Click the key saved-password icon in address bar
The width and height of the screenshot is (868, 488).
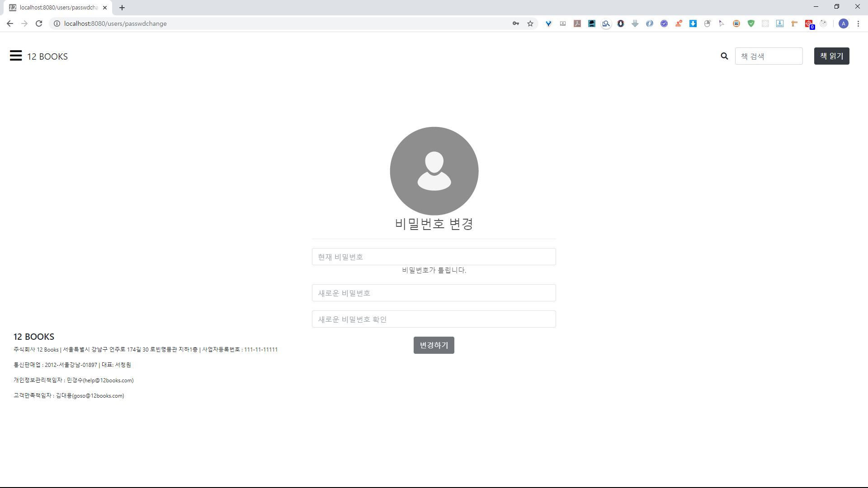coord(516,23)
